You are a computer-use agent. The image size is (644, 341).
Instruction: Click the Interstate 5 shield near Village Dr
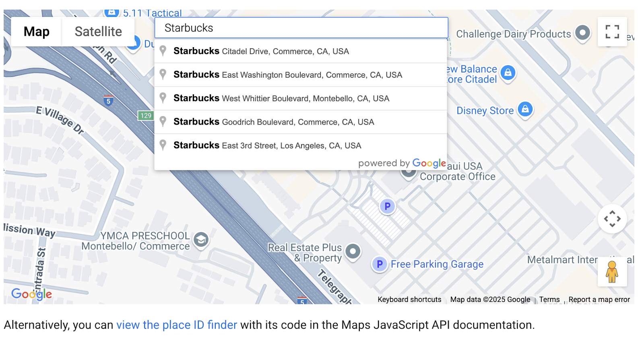coord(108,100)
